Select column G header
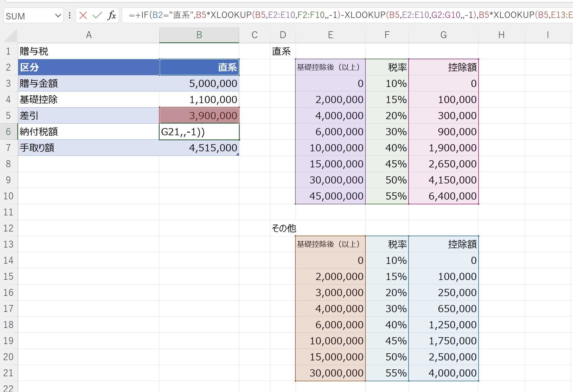Screen dimensions: 573x392 pyautogui.click(x=443, y=35)
